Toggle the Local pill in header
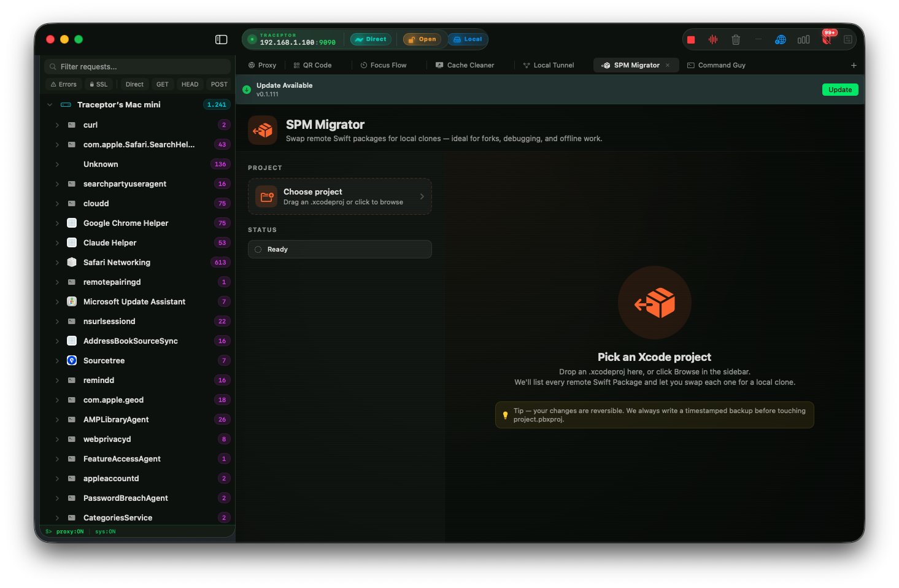This screenshot has width=899, height=588. [x=468, y=39]
